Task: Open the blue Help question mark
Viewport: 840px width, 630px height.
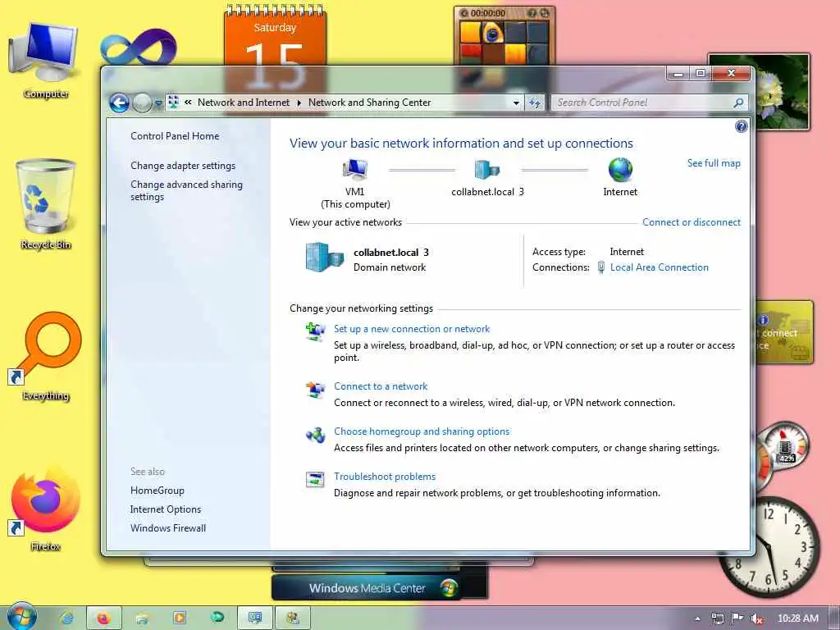Action: tap(741, 126)
